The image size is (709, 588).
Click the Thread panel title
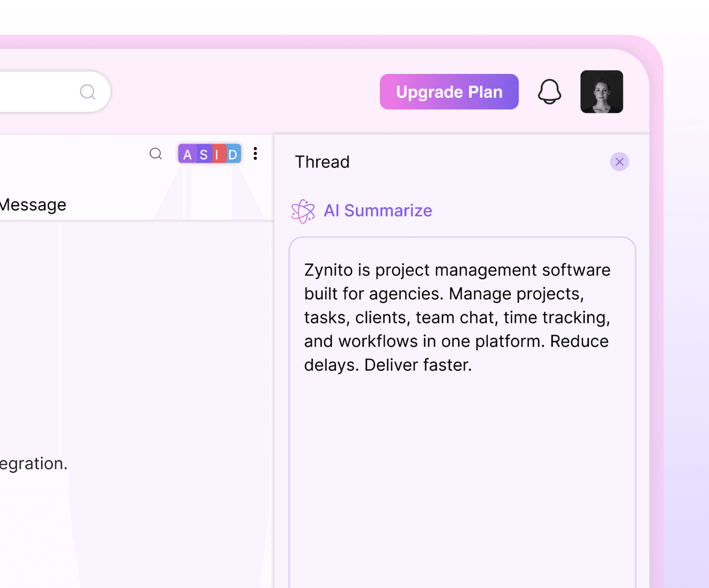coord(322,162)
